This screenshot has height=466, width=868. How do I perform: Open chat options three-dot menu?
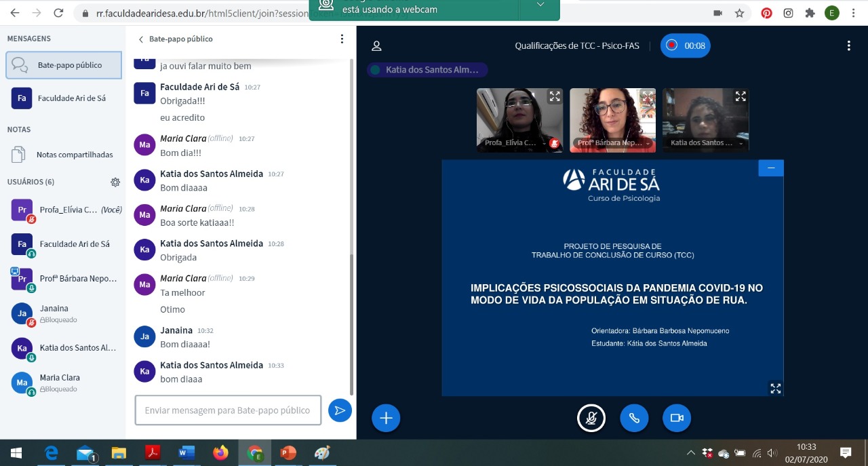(x=342, y=39)
